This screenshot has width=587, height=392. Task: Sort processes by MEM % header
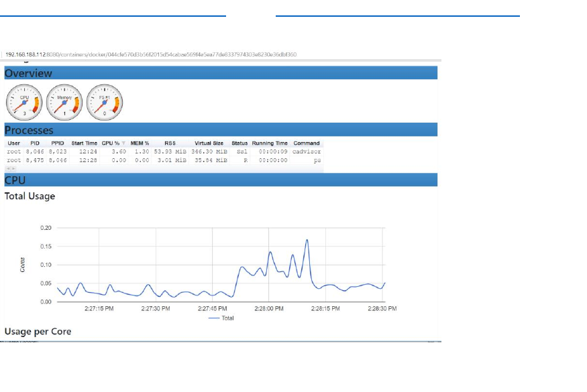point(140,143)
